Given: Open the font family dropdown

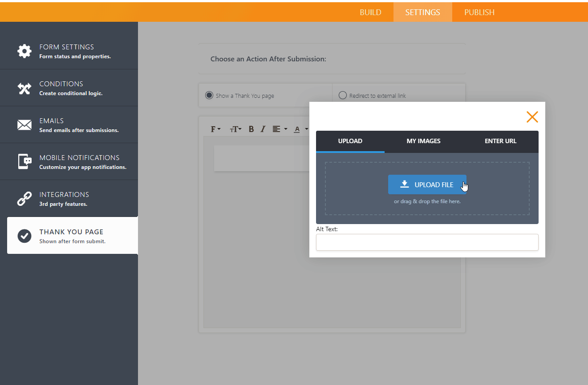Looking at the screenshot, I should [215, 129].
